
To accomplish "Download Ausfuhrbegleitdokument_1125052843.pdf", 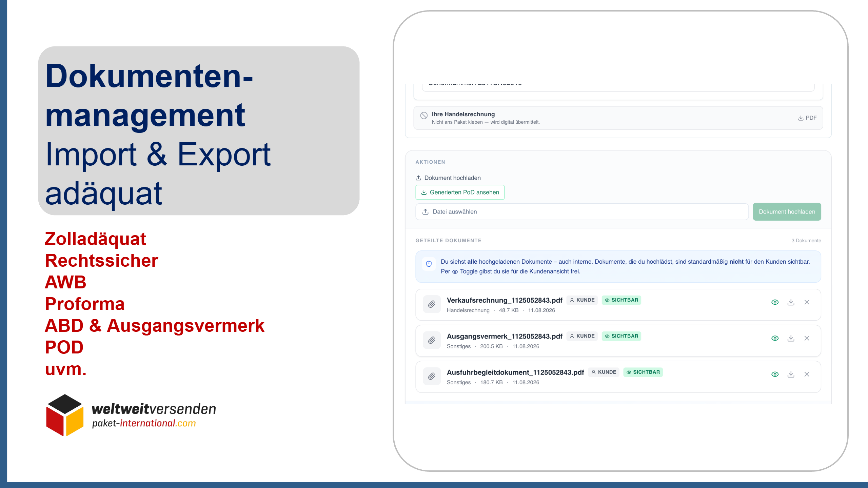I will click(x=791, y=374).
